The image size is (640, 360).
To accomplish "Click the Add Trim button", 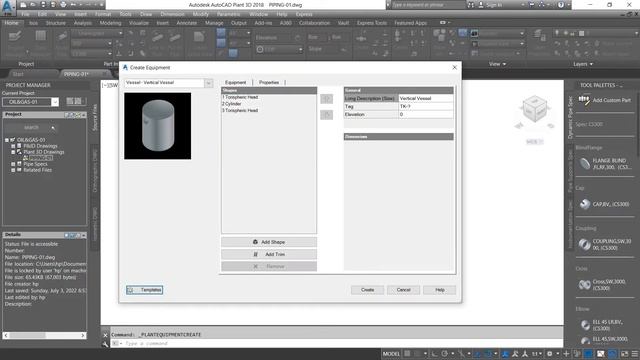I will [x=269, y=254].
